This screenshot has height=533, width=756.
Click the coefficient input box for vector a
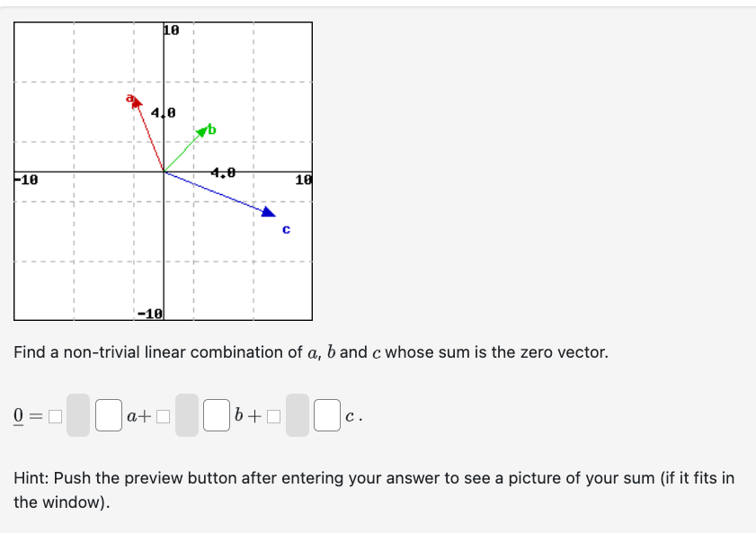(x=108, y=415)
